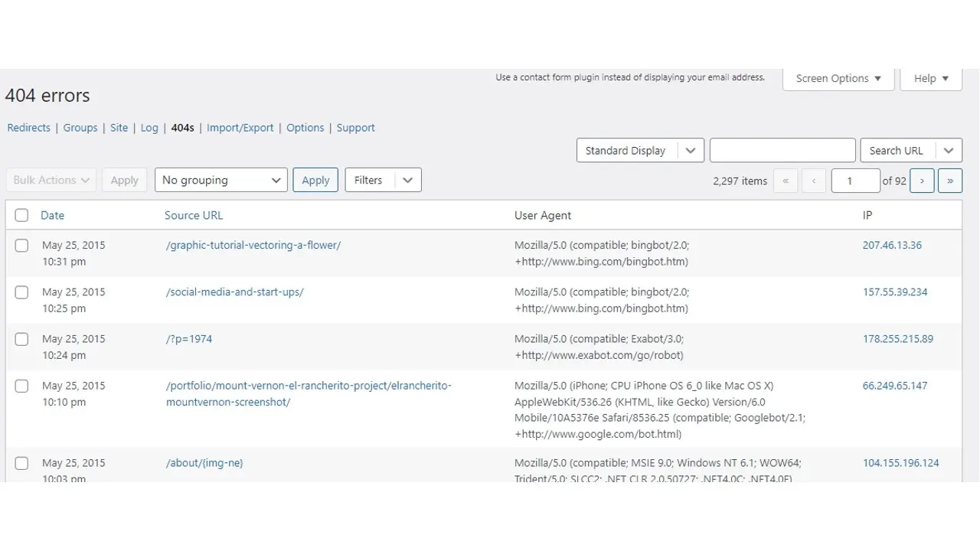The height and width of the screenshot is (551, 980).
Task: Open the No grouping dropdown
Action: click(x=220, y=181)
